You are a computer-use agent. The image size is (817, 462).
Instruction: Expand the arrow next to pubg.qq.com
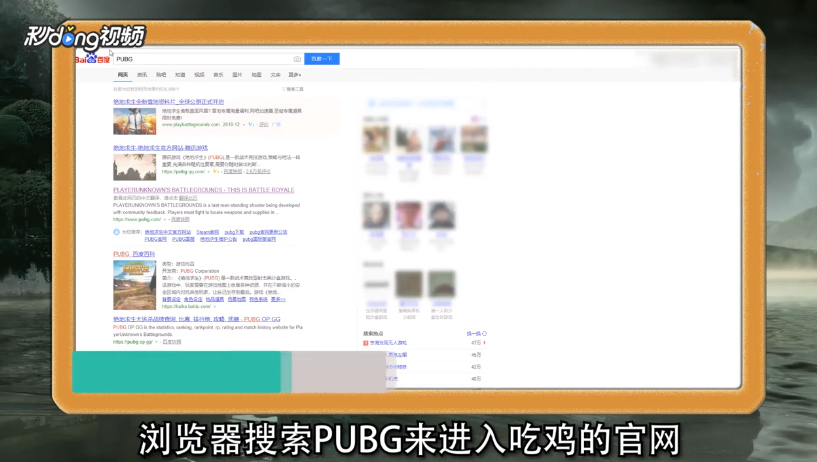click(x=209, y=171)
